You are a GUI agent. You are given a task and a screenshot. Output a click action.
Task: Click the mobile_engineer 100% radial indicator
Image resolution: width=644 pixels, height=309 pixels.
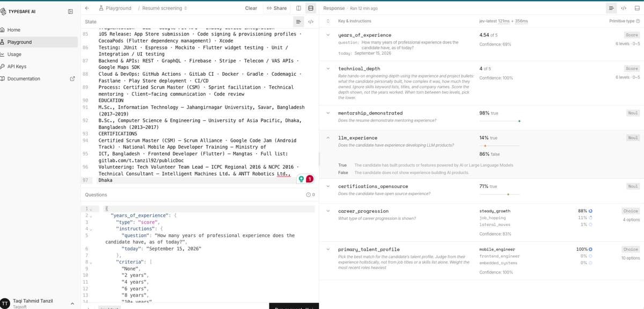(590, 249)
